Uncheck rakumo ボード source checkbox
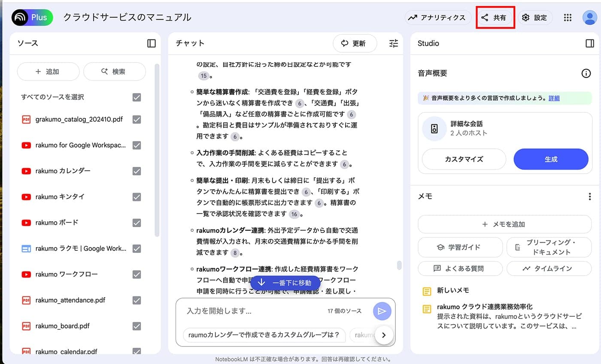 pyautogui.click(x=137, y=223)
